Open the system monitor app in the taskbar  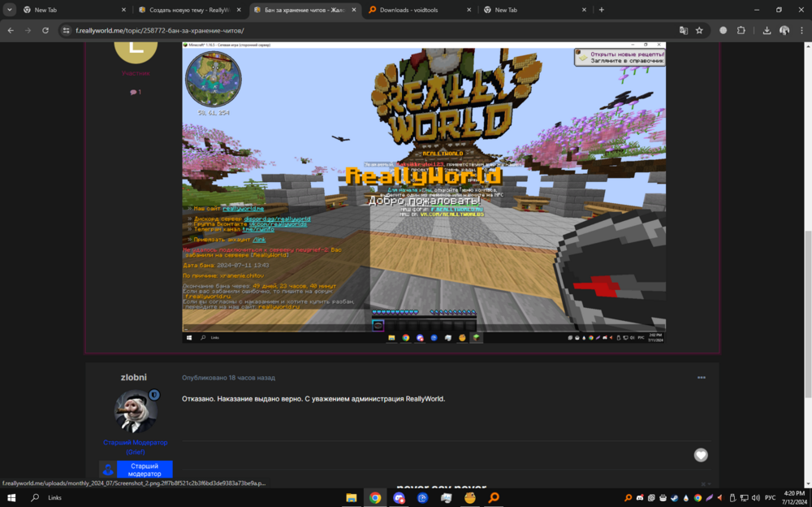click(447, 498)
